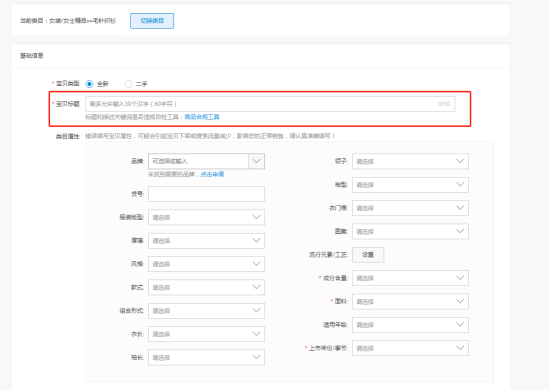Click the 基础信息 section heading

(x=32, y=56)
